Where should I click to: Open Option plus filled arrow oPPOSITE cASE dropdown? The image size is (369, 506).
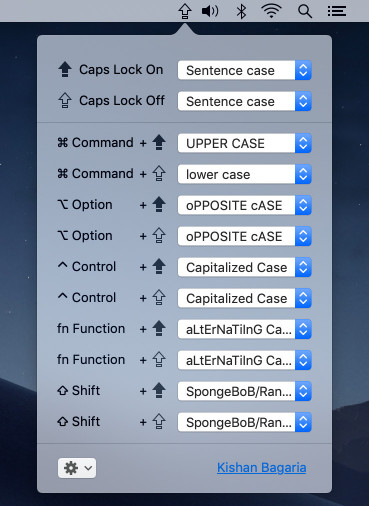(x=244, y=205)
